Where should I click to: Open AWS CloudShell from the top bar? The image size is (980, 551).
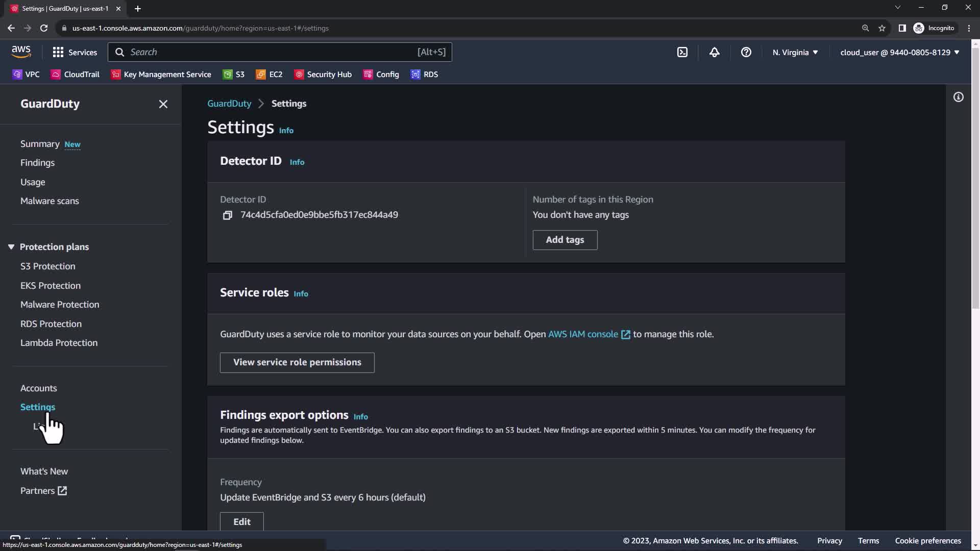click(x=682, y=52)
